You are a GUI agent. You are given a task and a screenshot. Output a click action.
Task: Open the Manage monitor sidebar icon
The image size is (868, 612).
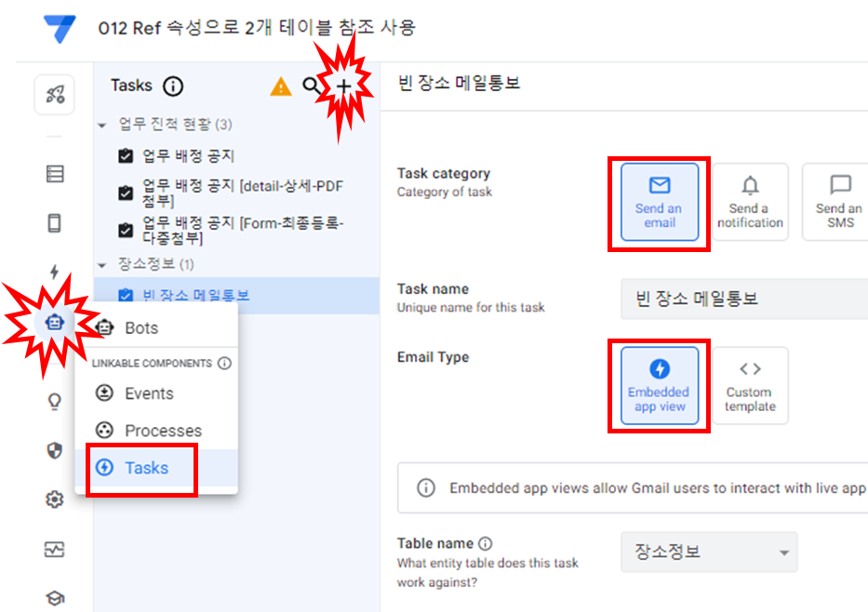point(54,550)
